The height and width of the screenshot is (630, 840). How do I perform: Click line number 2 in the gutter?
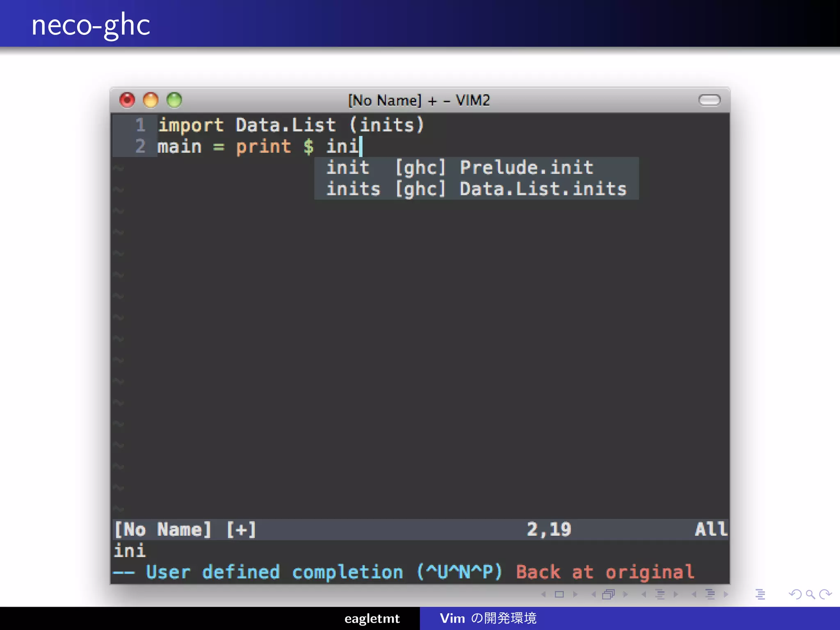pos(140,146)
